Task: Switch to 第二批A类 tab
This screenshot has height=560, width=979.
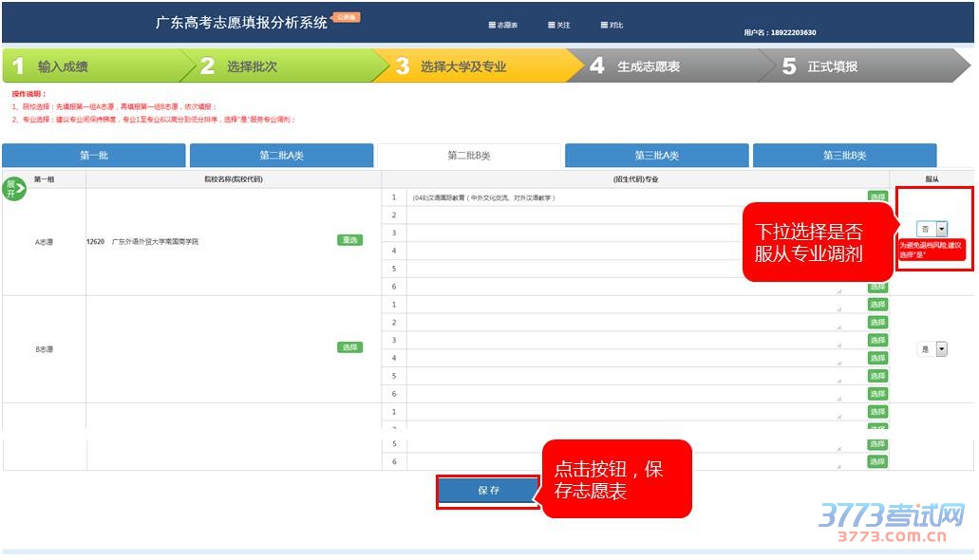Action: (x=281, y=156)
